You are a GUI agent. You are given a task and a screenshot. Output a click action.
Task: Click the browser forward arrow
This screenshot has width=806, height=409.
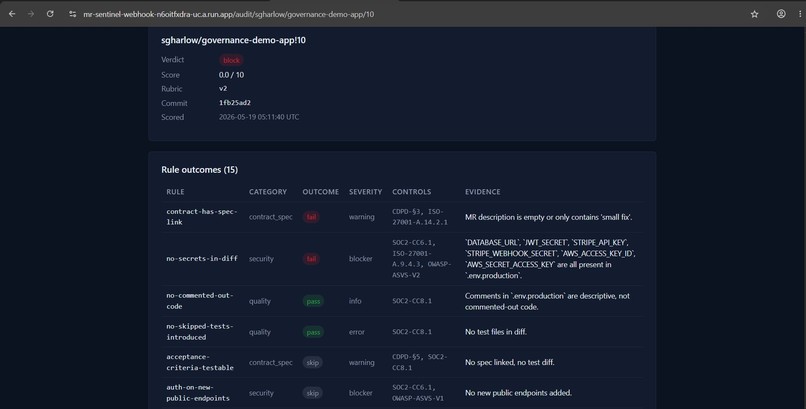pyautogui.click(x=31, y=14)
